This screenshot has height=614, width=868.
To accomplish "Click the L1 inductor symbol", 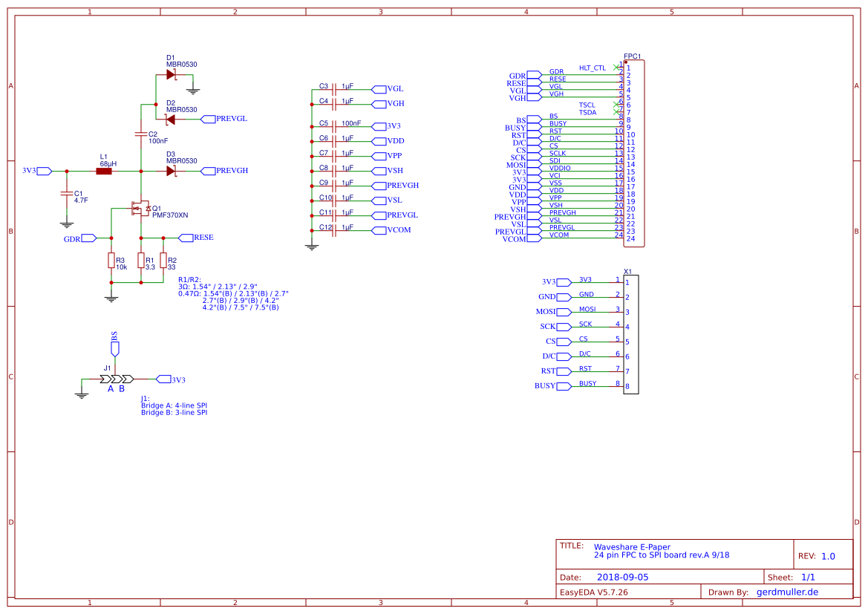I will pyautogui.click(x=104, y=171).
